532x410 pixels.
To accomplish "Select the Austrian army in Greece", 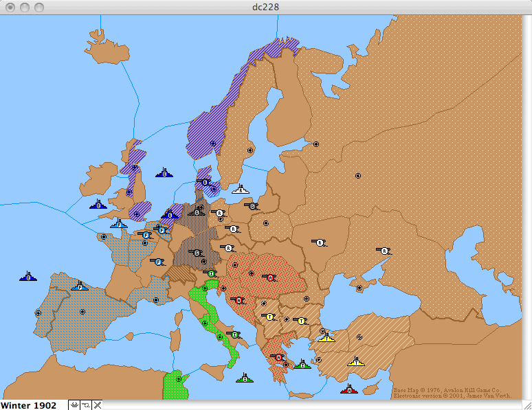I will coord(278,357).
